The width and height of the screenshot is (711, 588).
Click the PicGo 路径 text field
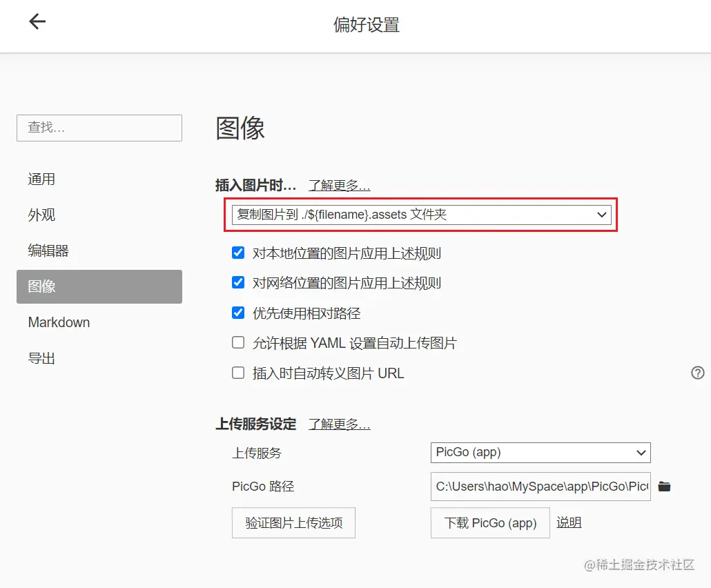click(540, 487)
